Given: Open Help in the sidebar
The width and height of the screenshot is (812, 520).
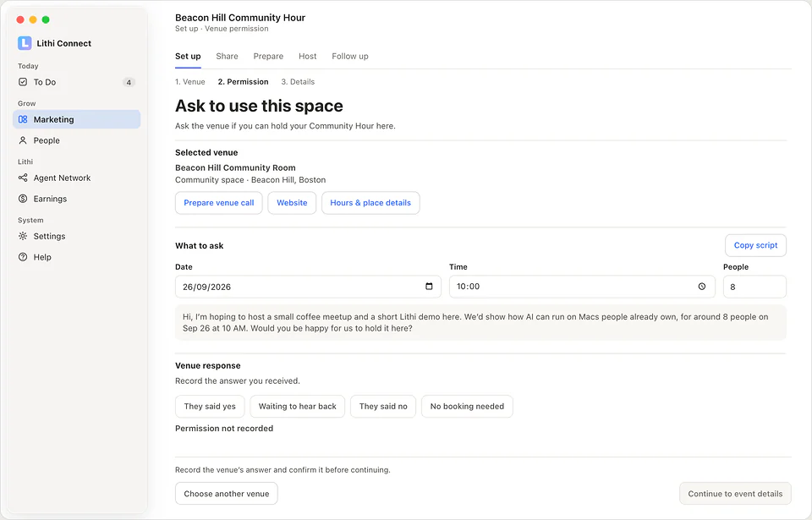Looking at the screenshot, I should [x=77, y=257].
